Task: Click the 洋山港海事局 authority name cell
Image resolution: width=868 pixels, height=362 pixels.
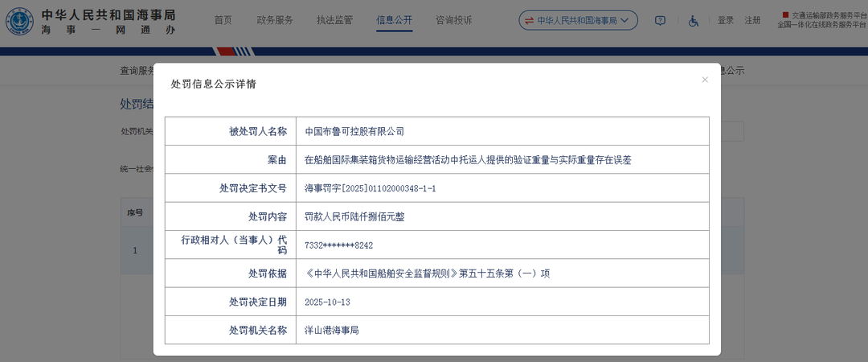Action: 331,331
